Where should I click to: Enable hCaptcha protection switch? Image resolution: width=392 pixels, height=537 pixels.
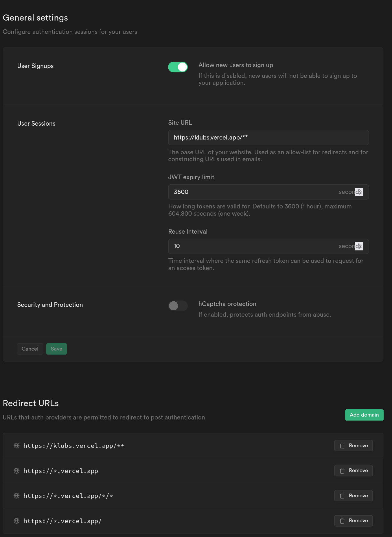[178, 306]
